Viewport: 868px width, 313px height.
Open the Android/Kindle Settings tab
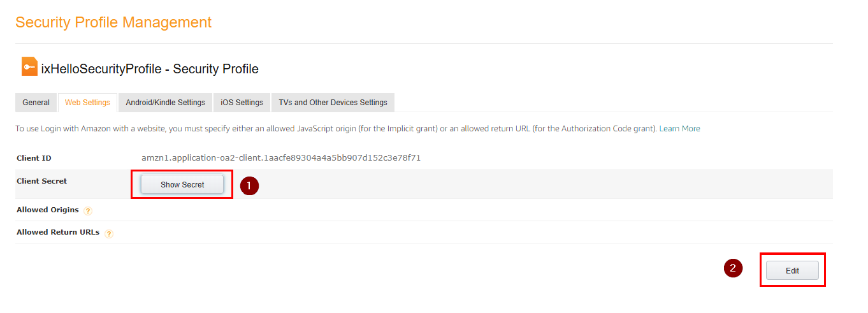click(165, 103)
